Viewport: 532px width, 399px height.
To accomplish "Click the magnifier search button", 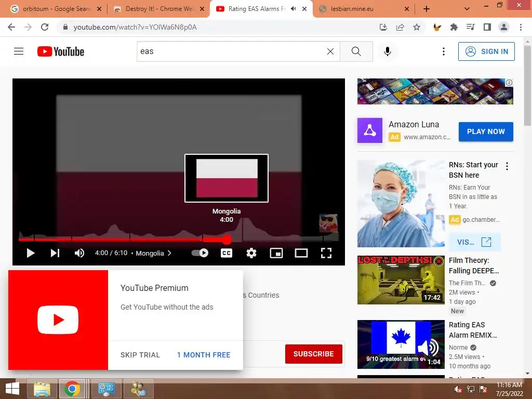I will 356,51.
